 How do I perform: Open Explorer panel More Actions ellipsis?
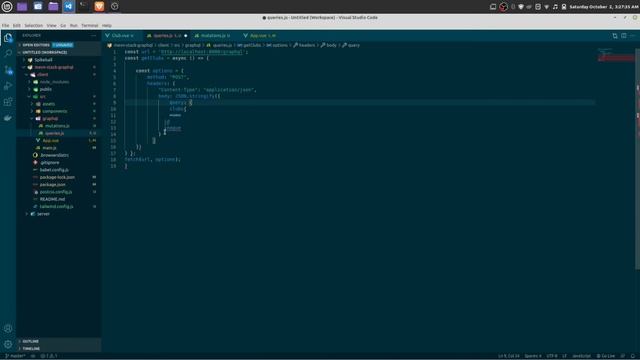93,36
